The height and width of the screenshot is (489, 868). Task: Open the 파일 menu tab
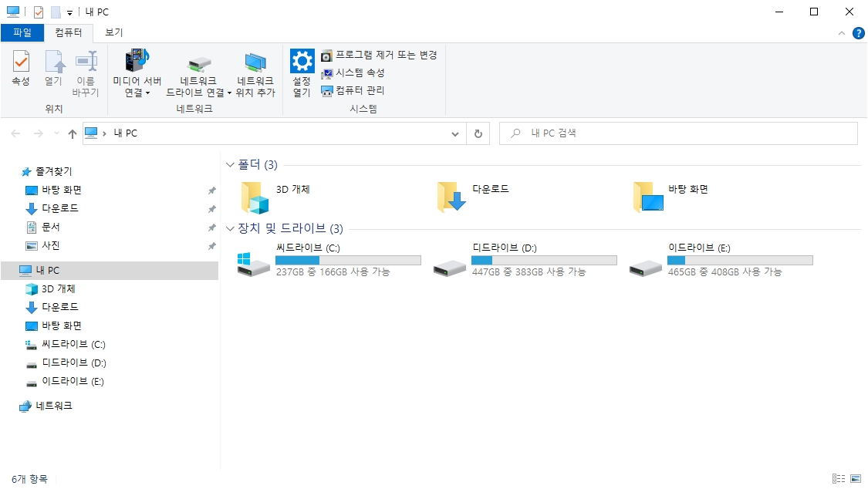pyautogui.click(x=22, y=32)
